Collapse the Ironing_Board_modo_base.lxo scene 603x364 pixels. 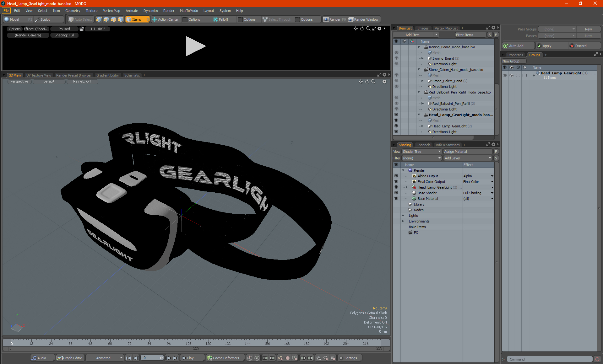click(x=419, y=47)
